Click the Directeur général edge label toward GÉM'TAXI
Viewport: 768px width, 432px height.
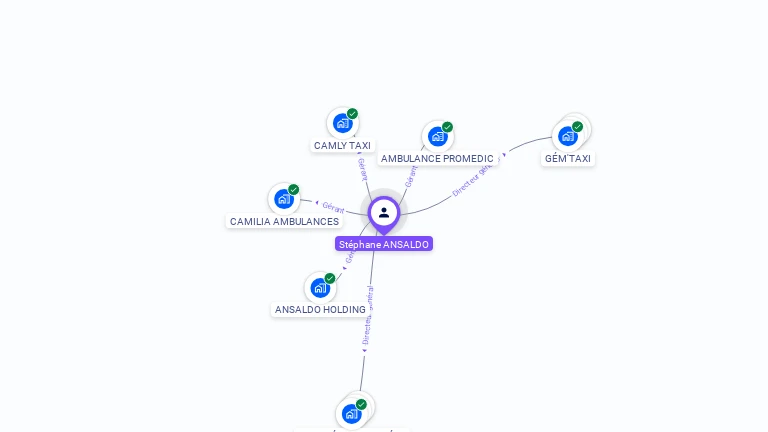click(x=473, y=180)
